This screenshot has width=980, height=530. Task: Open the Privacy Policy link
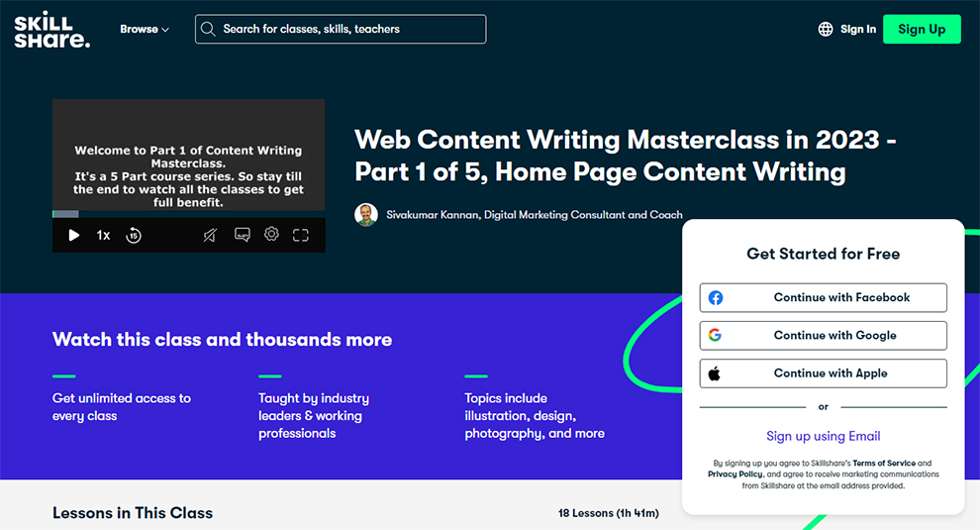pos(735,475)
